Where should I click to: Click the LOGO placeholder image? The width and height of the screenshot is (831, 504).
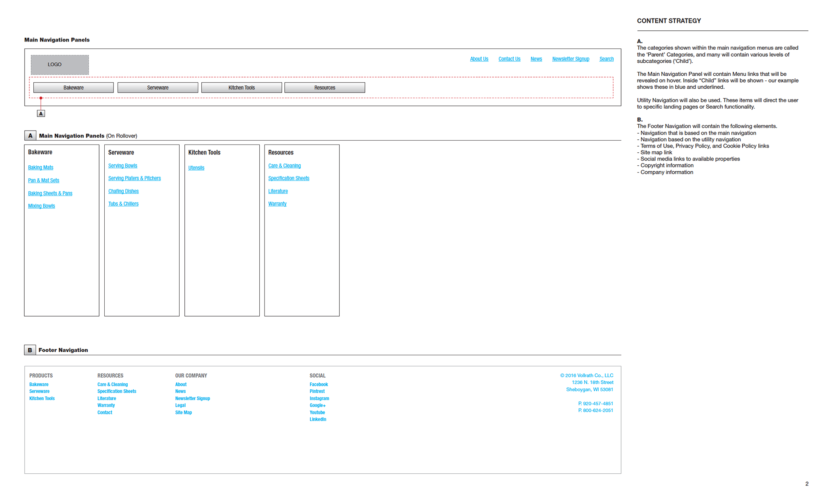pyautogui.click(x=60, y=64)
